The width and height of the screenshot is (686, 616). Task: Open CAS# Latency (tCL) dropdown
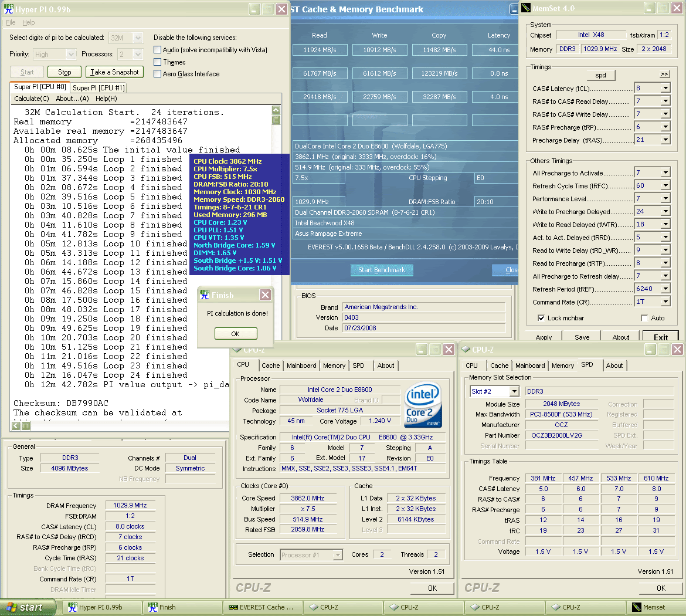coord(665,88)
